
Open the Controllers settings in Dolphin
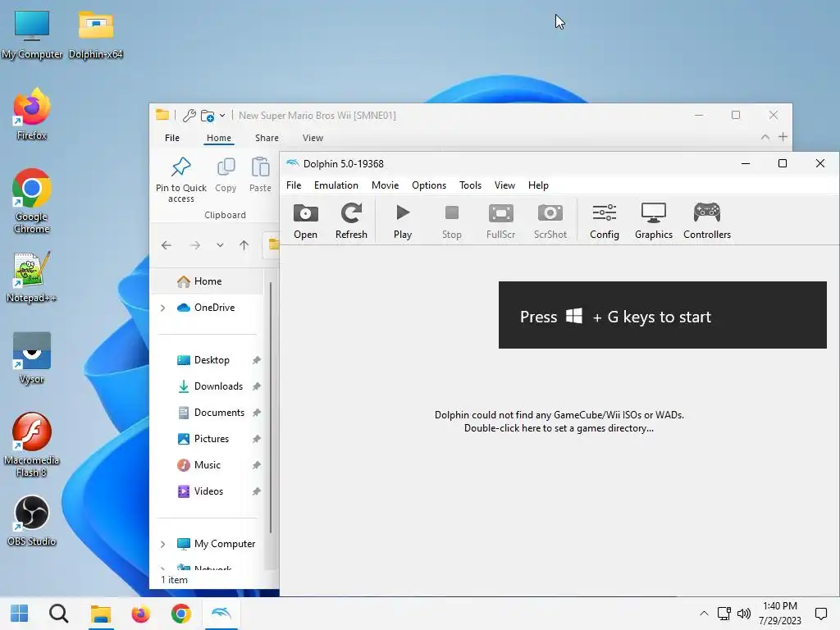(707, 221)
